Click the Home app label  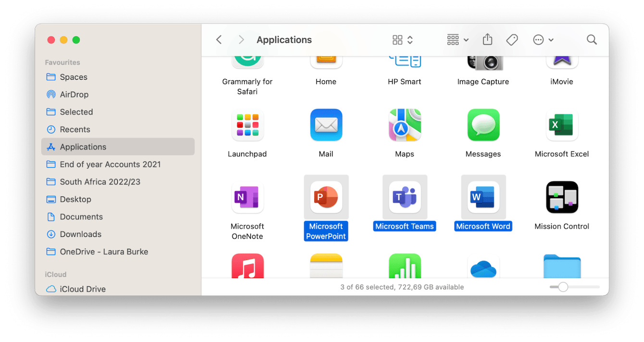coord(326,82)
